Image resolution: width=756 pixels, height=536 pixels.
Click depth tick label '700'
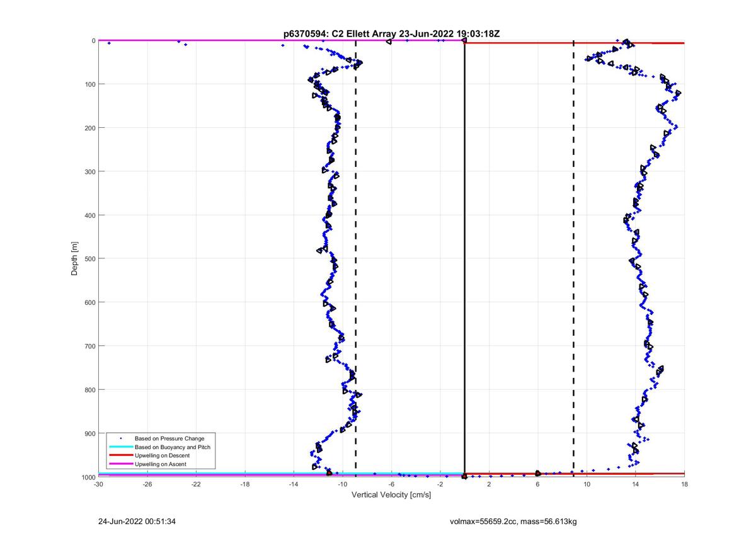click(90, 346)
